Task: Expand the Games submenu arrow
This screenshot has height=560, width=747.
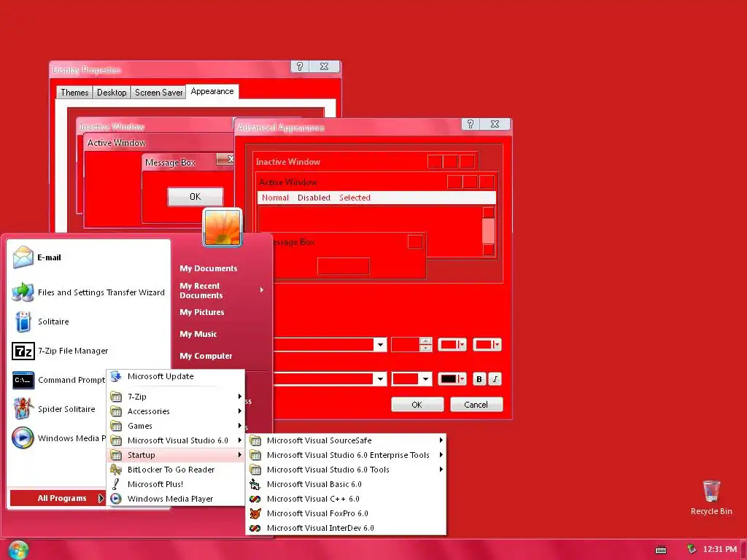Action: [239, 426]
